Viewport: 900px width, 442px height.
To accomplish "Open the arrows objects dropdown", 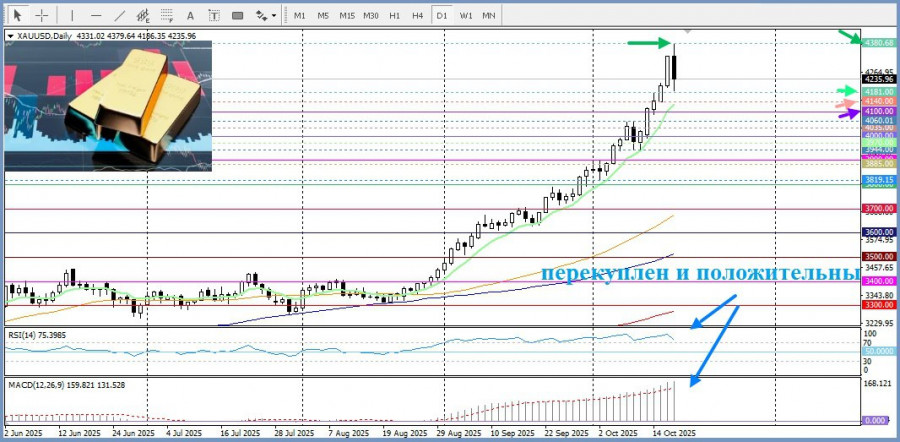I will pyautogui.click(x=267, y=15).
